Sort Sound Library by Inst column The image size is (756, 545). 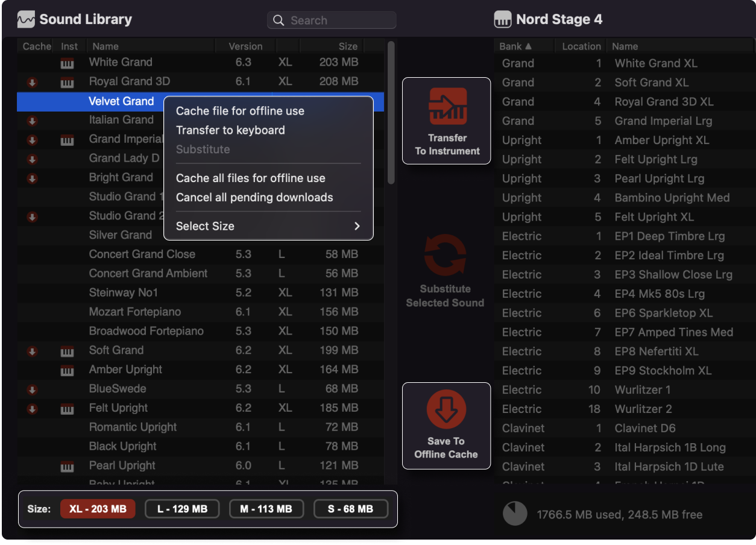[70, 46]
